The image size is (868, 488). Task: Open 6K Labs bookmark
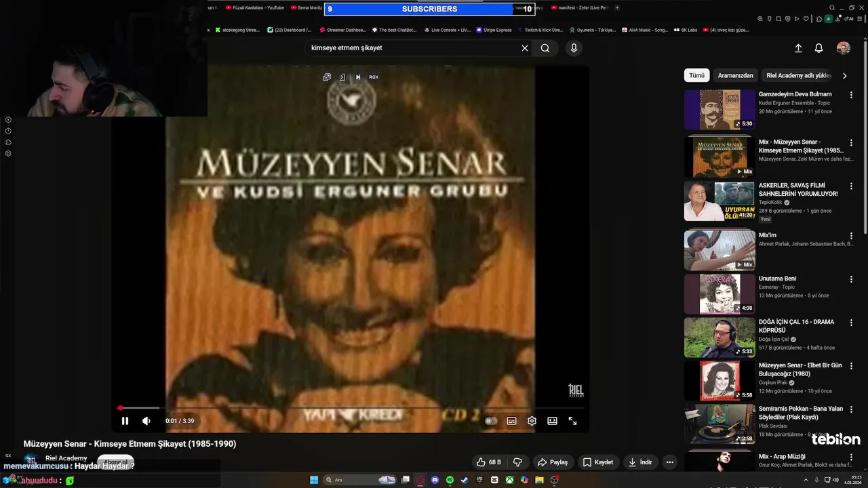coord(685,30)
